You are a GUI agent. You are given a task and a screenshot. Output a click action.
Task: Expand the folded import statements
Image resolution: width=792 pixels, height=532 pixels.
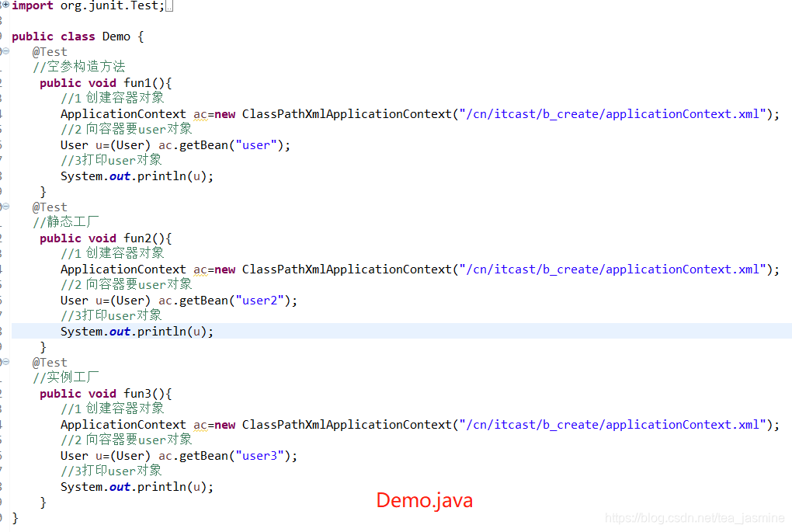6,4
